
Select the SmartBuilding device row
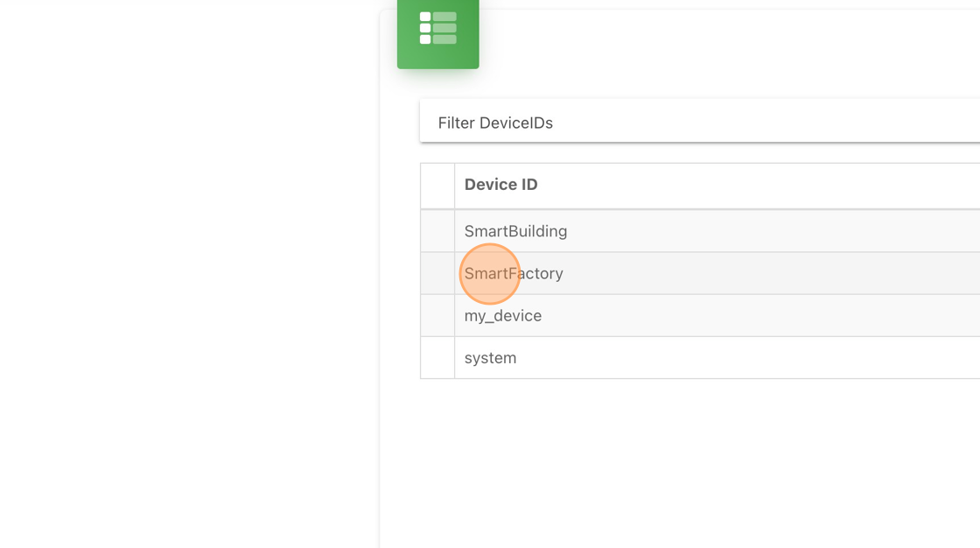click(700, 231)
